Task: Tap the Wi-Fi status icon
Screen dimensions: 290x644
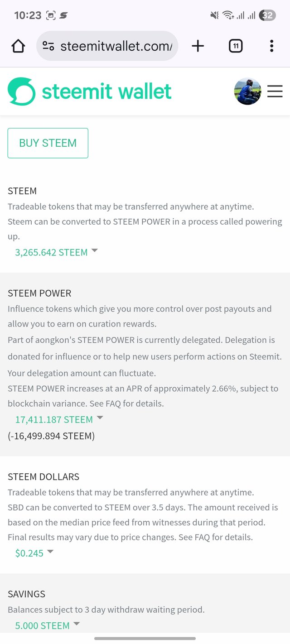Action: click(227, 15)
